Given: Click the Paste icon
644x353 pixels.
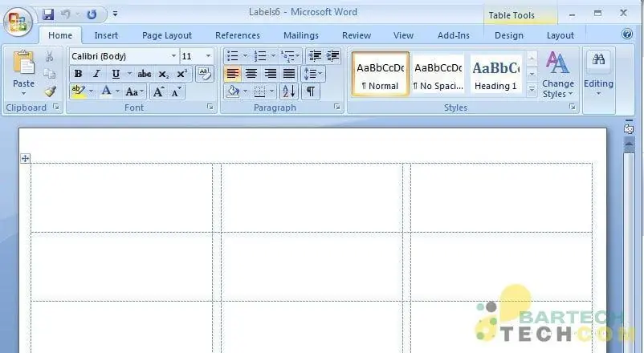Looking at the screenshot, I should pyautogui.click(x=23, y=63).
